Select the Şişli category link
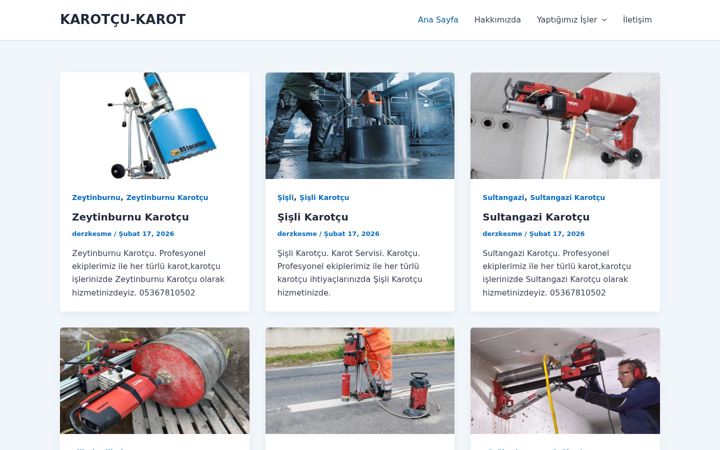 pyautogui.click(x=285, y=197)
